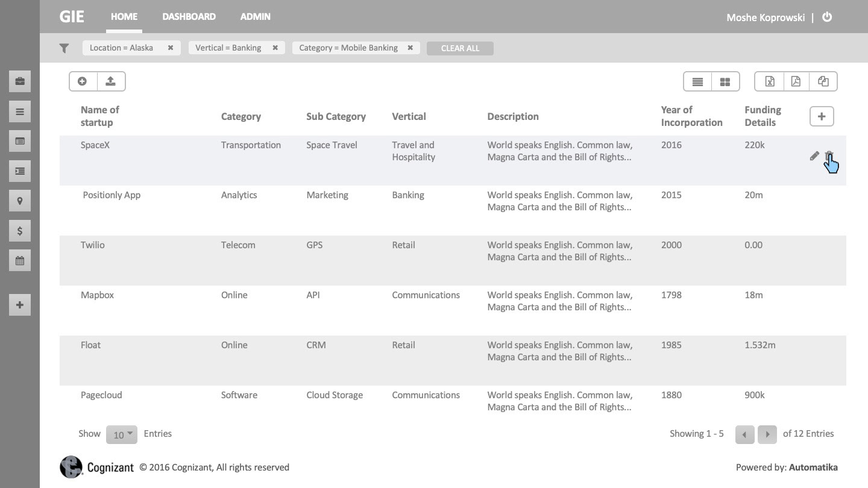Open the DASHBOARD tab
This screenshot has height=488, width=868.
189,17
